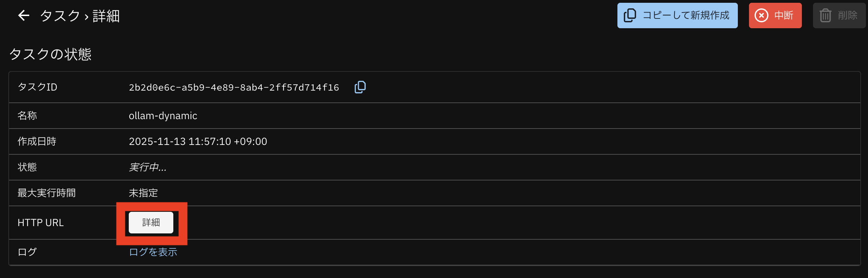The height and width of the screenshot is (278, 868).
Task: Click the タスクの状態 heading
Action: click(50, 54)
